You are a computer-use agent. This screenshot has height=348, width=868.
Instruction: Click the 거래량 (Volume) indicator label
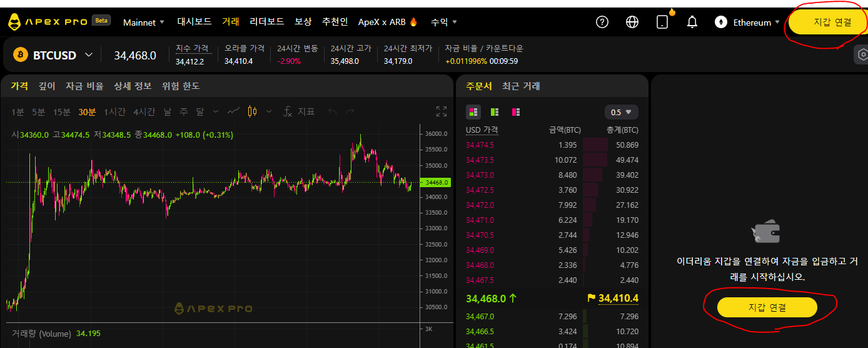(x=41, y=334)
